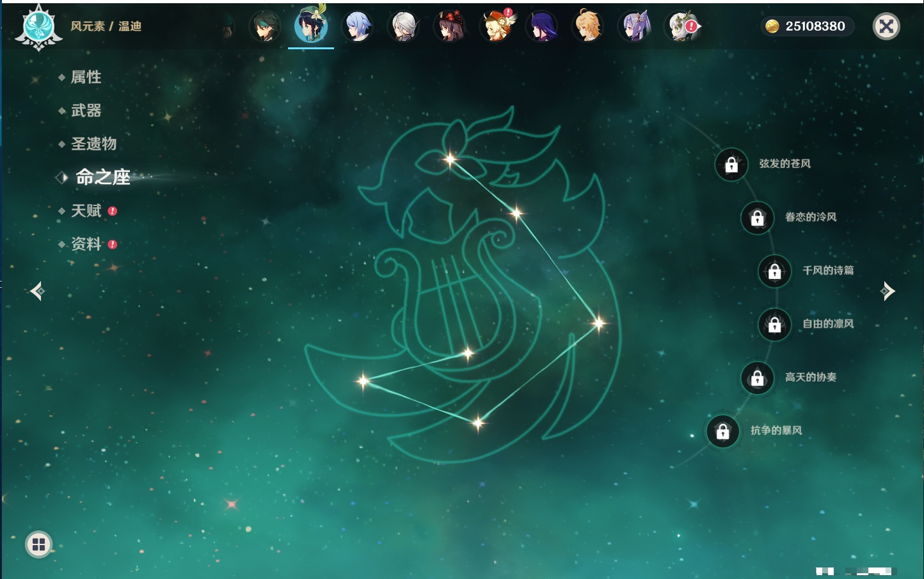Viewport: 924px width, 579px height.
Task: Open the 属性 attributes page
Action: pos(86,77)
